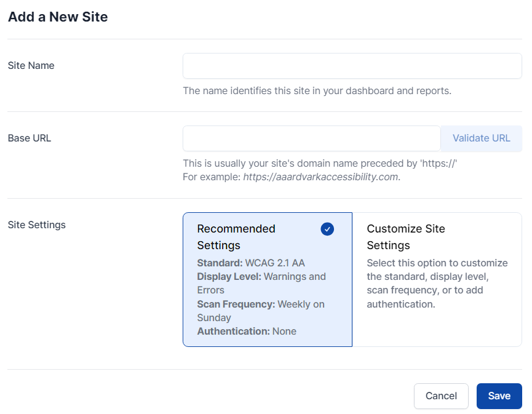
Task: Click the Base URL 'https://' hint text
Action: [x=320, y=164]
